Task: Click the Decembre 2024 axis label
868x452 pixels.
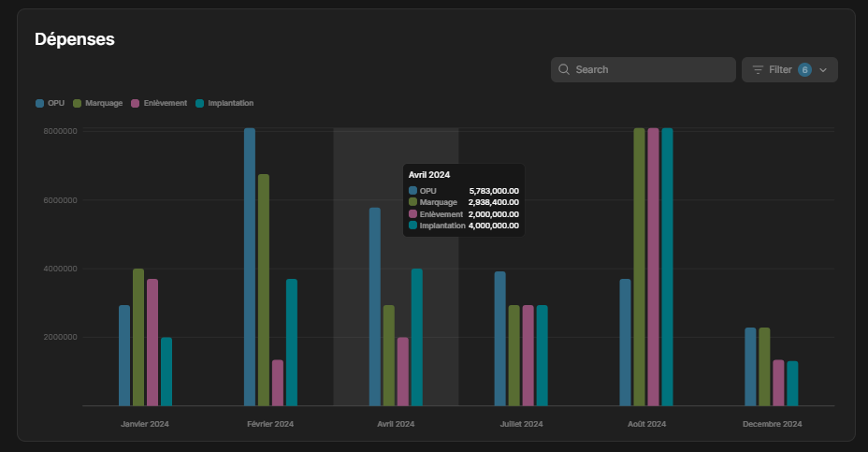Action: click(x=772, y=424)
